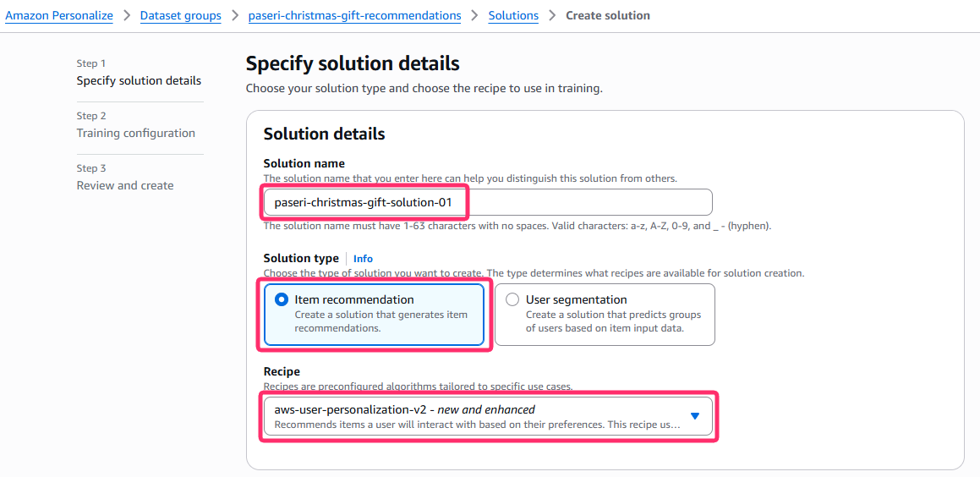Open the Info link beside Solution type

pyautogui.click(x=363, y=259)
